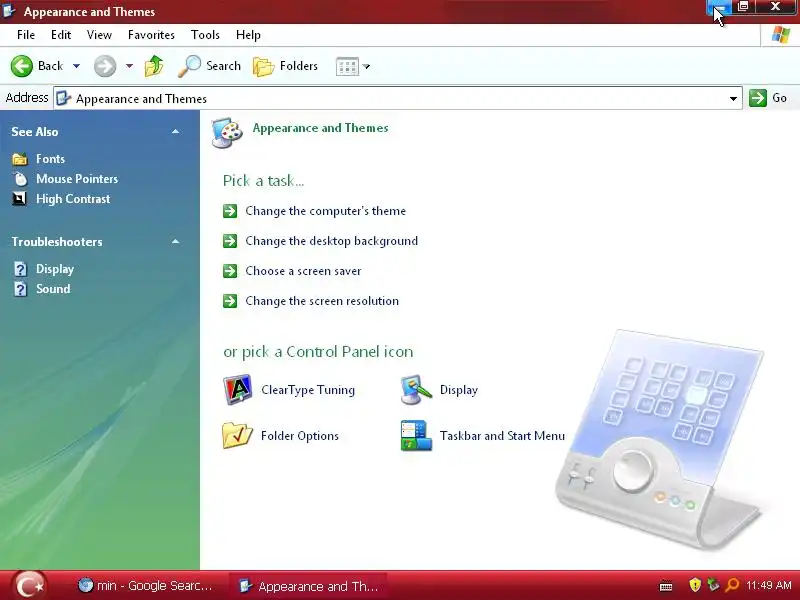The width and height of the screenshot is (800, 600).
Task: Click Change the computer's theme task
Action: 326,211
